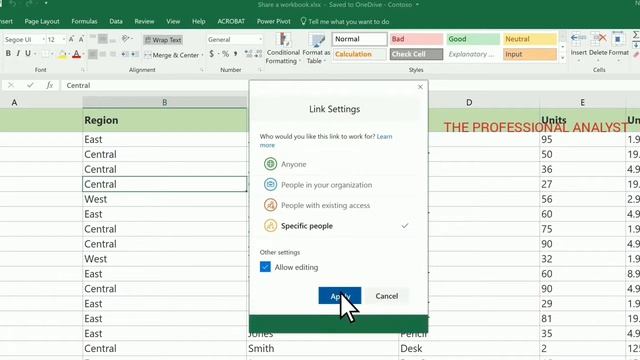Toggle Wrap Text
This screenshot has height=360, width=640.
tap(163, 40)
